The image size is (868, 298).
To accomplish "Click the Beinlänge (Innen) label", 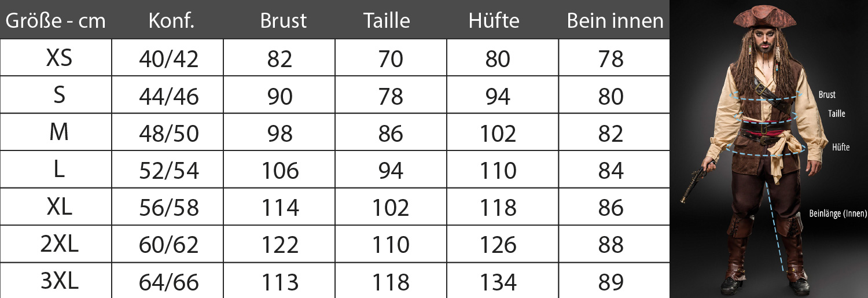I will 838,214.
